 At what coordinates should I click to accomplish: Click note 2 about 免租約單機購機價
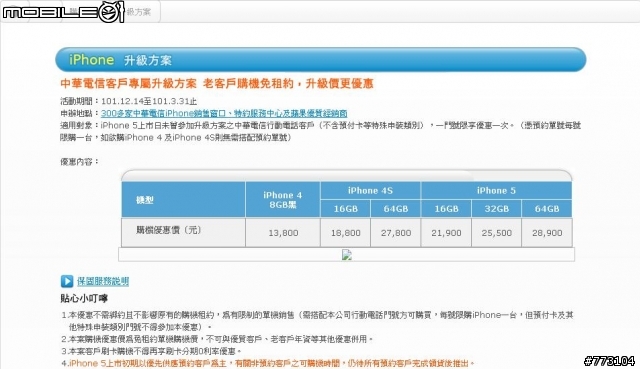coord(217,339)
